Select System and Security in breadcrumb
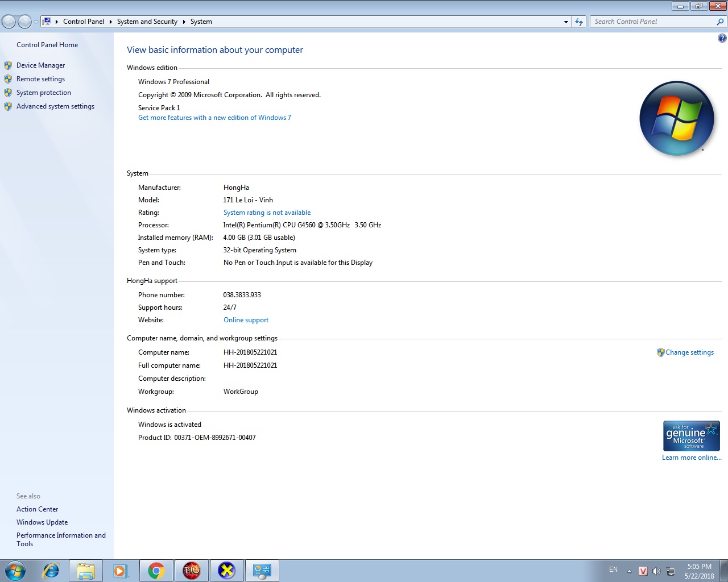The image size is (728, 582). (x=147, y=22)
